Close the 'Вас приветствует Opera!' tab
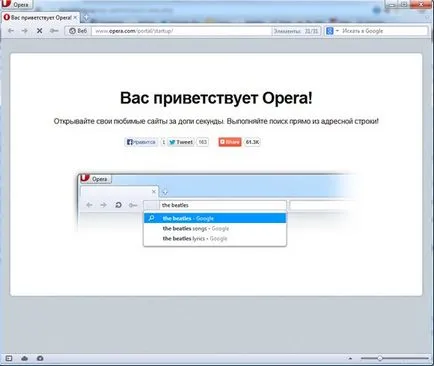This screenshot has width=434, height=366. pyautogui.click(x=75, y=17)
